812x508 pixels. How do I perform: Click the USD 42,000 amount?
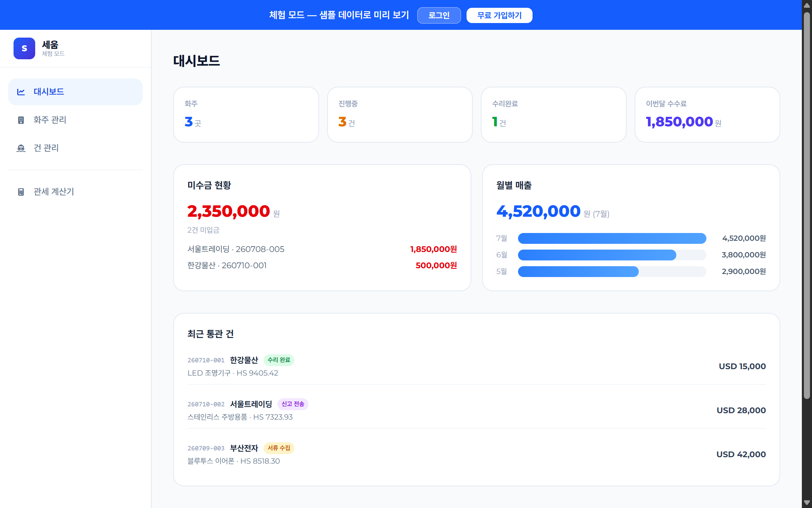pyautogui.click(x=741, y=454)
